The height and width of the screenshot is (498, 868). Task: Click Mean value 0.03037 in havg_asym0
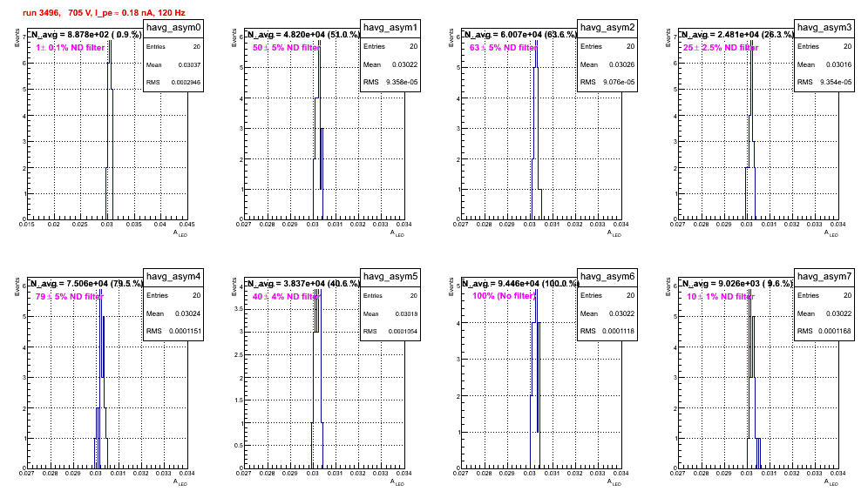[189, 64]
